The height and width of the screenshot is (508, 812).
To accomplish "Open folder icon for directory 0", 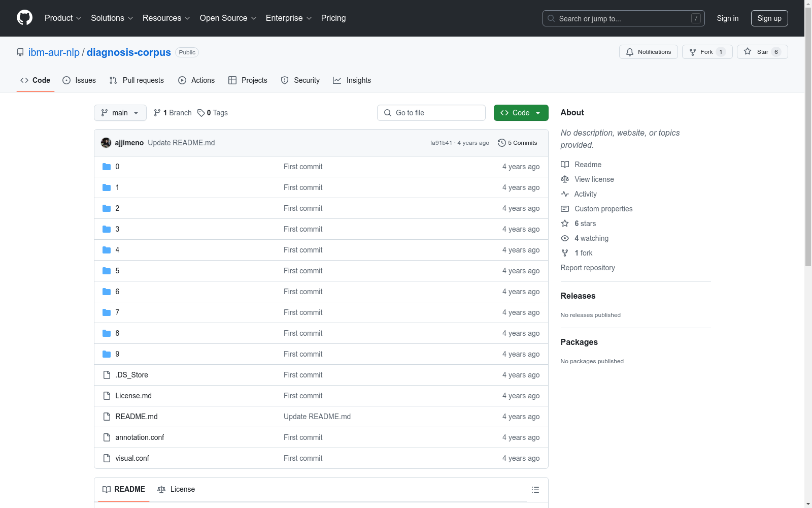I will click(107, 167).
